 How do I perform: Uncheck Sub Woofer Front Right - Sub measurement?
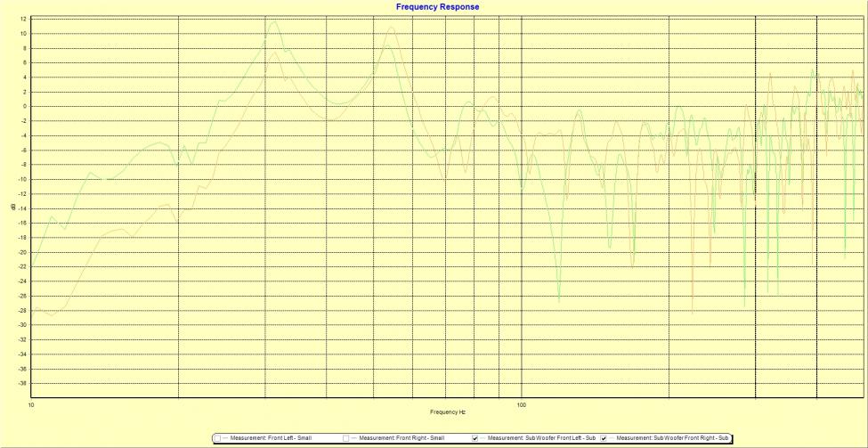604,438
